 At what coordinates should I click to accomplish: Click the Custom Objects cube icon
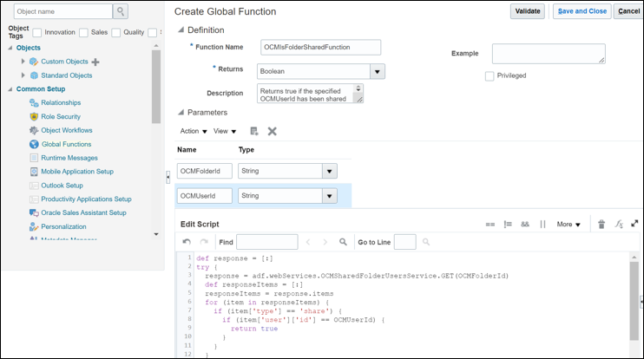tap(34, 62)
